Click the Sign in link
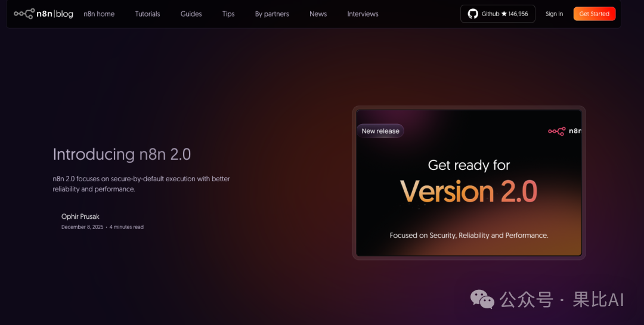This screenshot has height=325, width=644. pyautogui.click(x=554, y=14)
